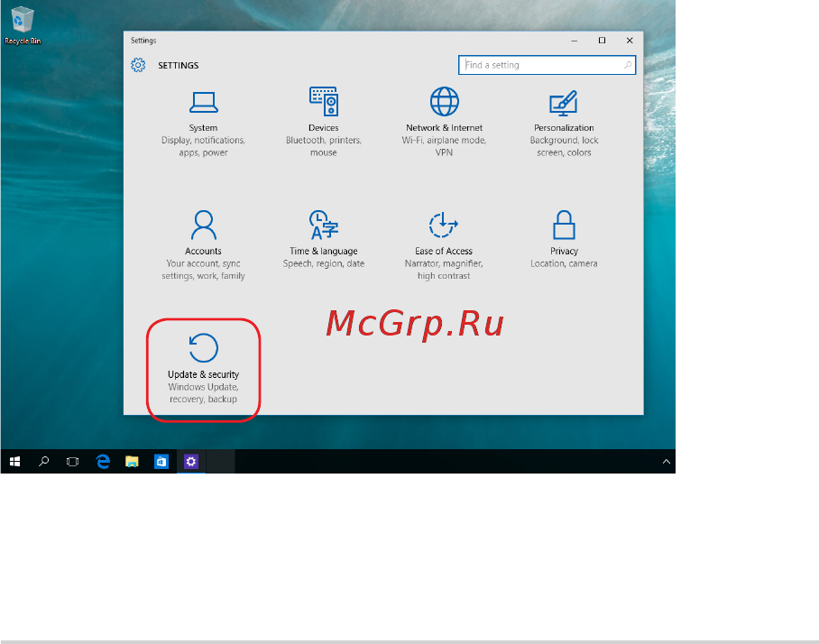Click the Settings gear icon in header
The height and width of the screenshot is (644, 819).
point(138,65)
